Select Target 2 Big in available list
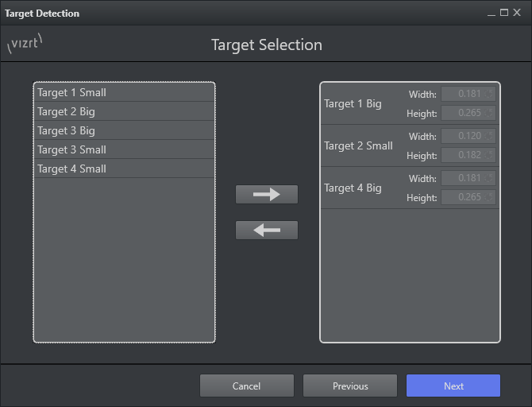Viewport: 532px width, 407px height. tap(124, 111)
